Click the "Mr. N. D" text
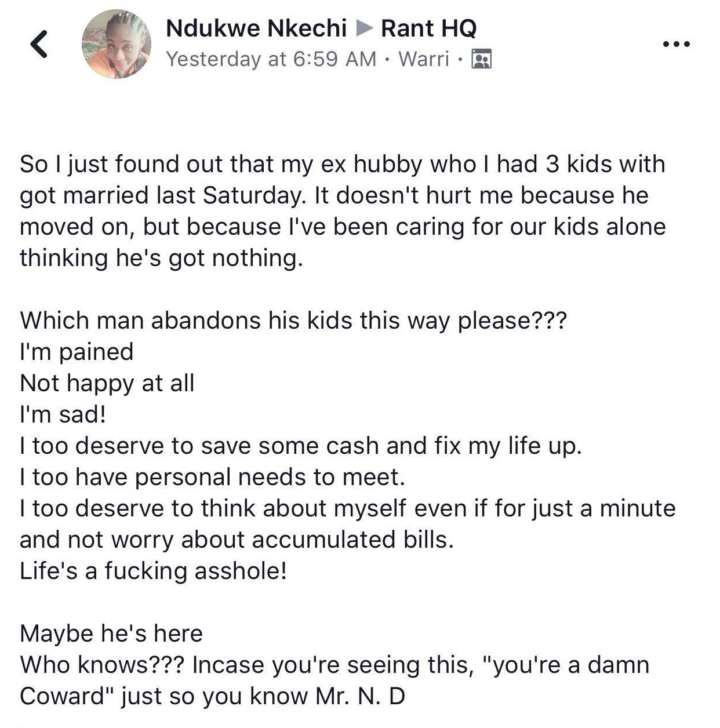The width and height of the screenshot is (720, 728). coord(360,696)
